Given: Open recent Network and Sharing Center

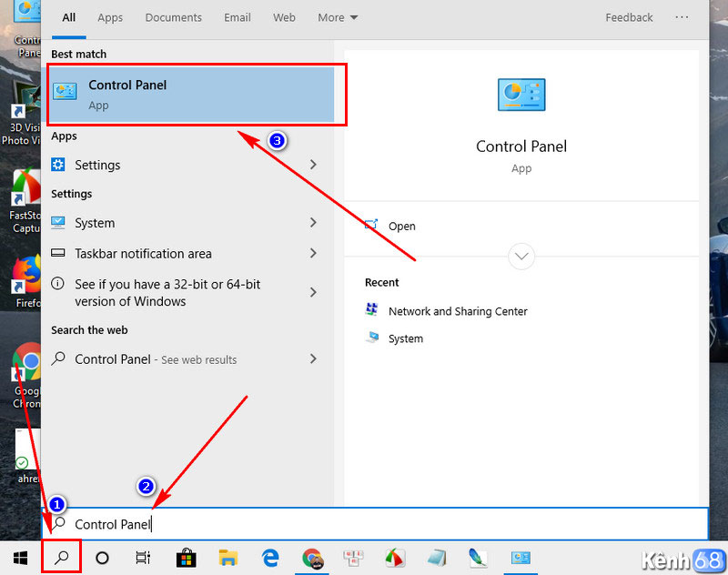Looking at the screenshot, I should click(457, 311).
